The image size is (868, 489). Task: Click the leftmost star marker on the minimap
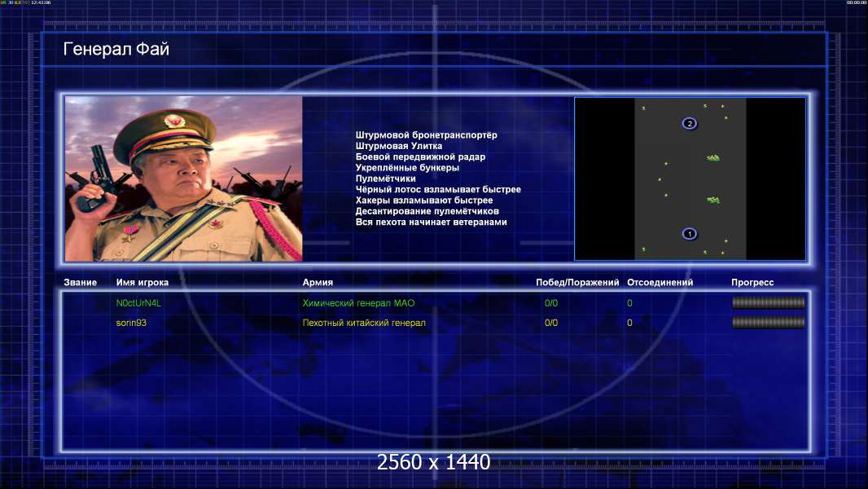pyautogui.click(x=659, y=179)
